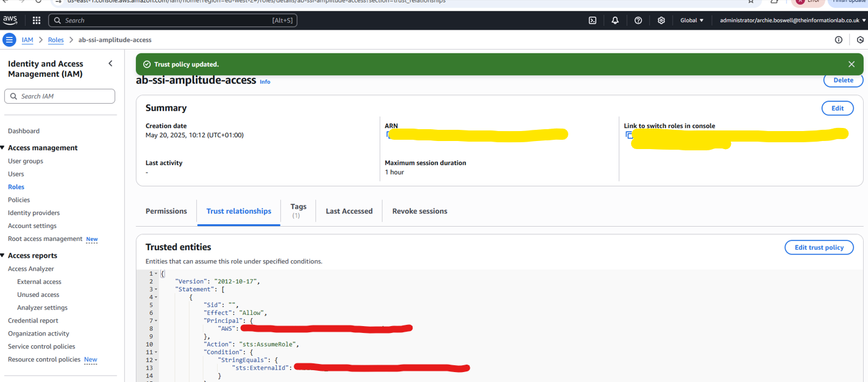Open Resource control policies
The width and height of the screenshot is (868, 382).
point(44,360)
